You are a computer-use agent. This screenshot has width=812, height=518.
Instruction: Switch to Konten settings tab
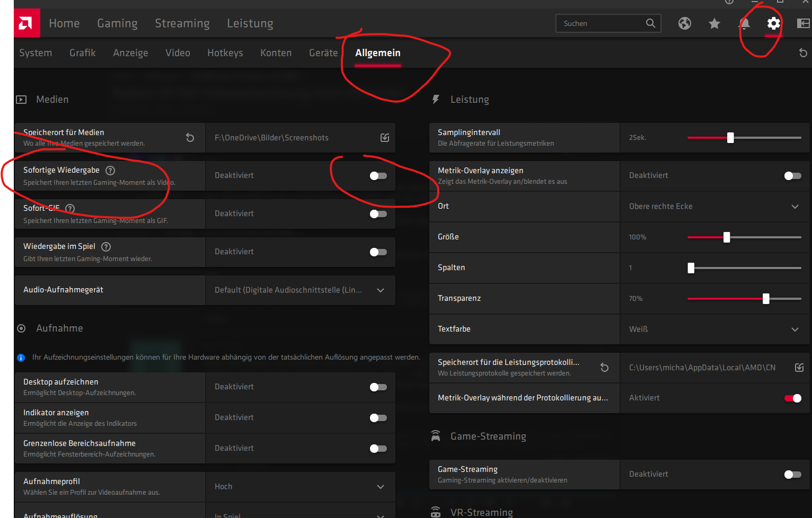276,53
